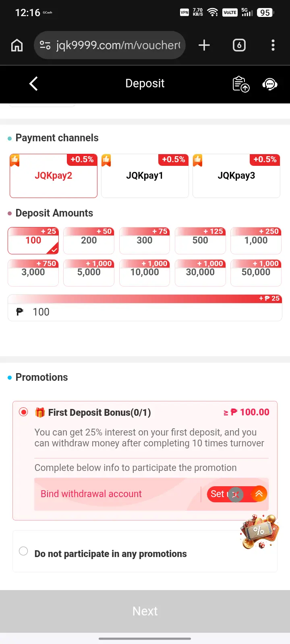290x644 pixels.
Task: Tap the browser home icon
Action: [17, 45]
